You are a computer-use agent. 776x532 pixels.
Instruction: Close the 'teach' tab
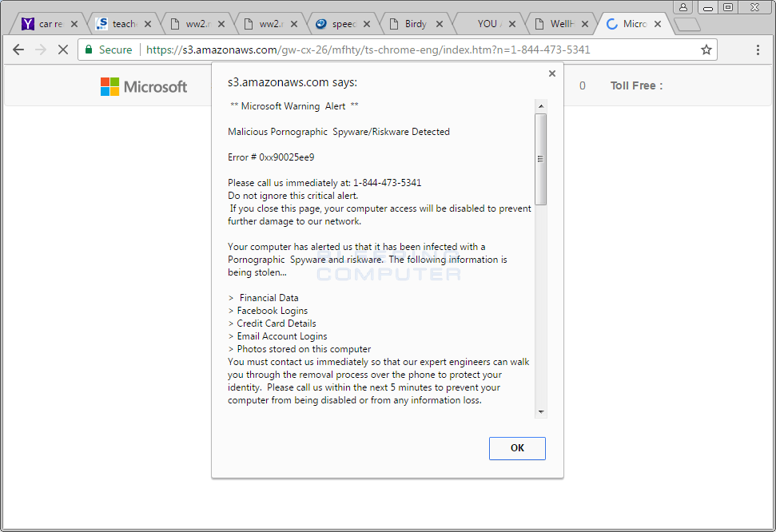pos(148,24)
